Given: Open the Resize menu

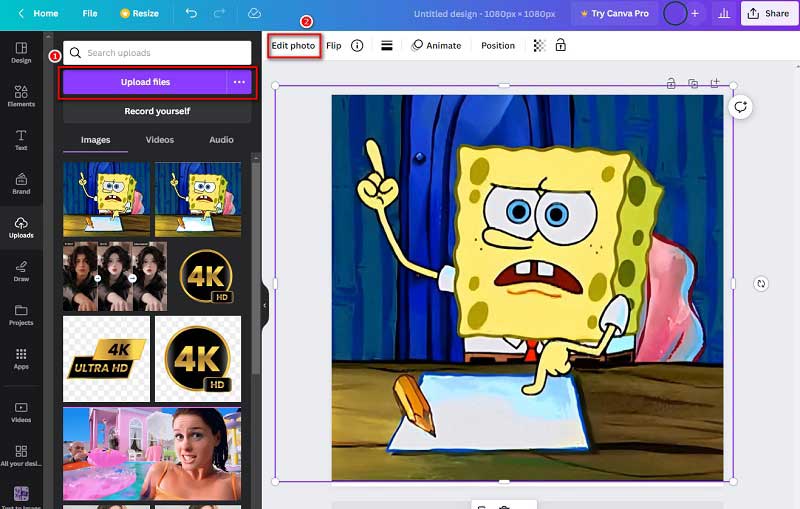Looking at the screenshot, I should click(139, 13).
